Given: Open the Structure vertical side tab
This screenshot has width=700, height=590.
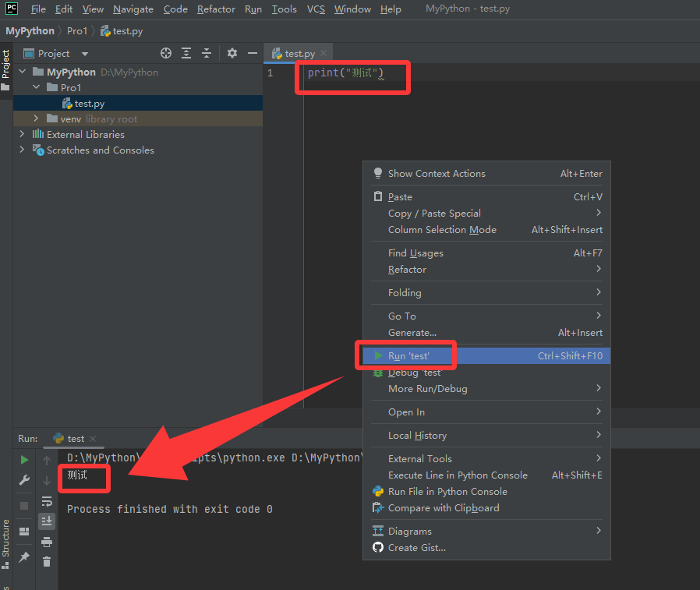Looking at the screenshot, I should tap(5, 543).
